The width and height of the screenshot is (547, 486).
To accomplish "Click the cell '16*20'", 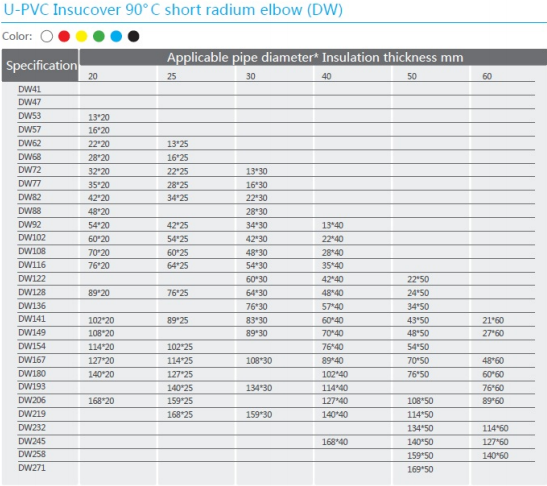I will 99,130.
